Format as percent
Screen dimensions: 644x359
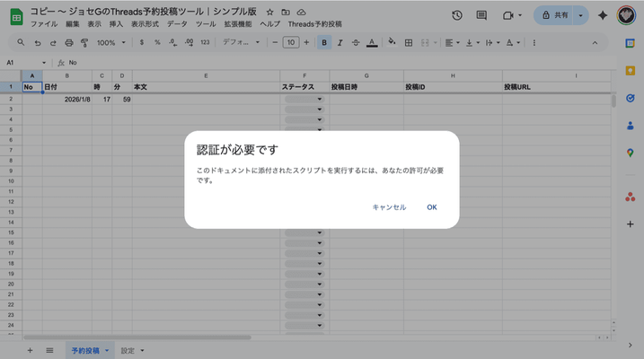coord(157,43)
